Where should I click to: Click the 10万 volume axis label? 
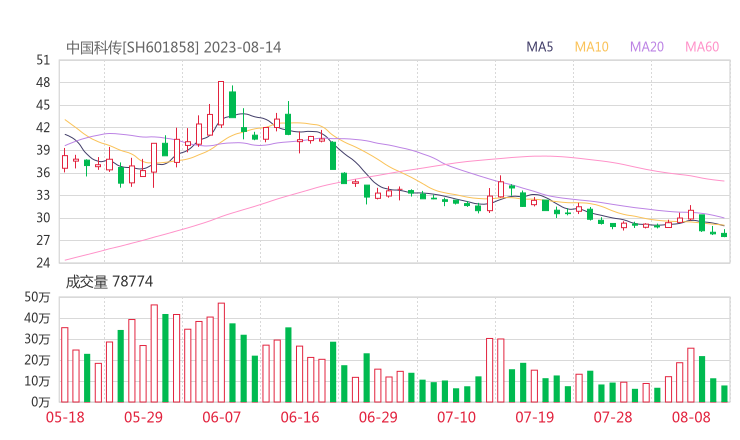pyautogui.click(x=38, y=381)
